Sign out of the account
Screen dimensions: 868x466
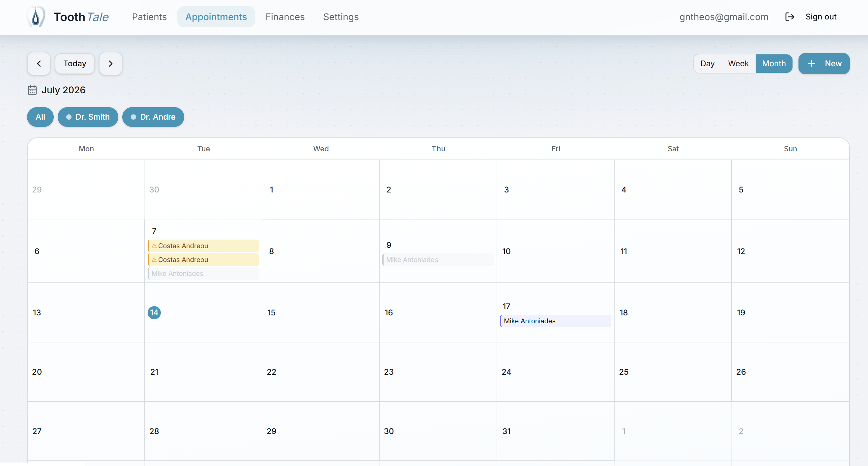(821, 16)
